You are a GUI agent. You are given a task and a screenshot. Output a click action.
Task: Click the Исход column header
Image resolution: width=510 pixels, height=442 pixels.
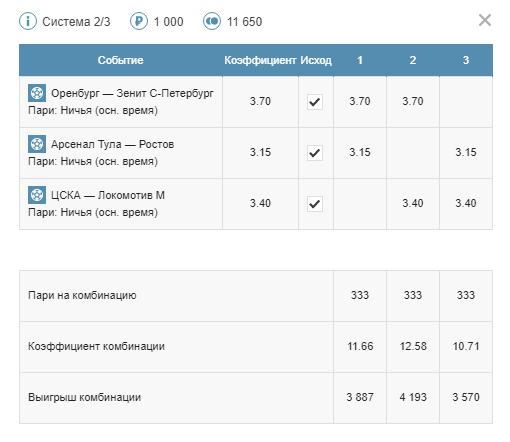[316, 60]
